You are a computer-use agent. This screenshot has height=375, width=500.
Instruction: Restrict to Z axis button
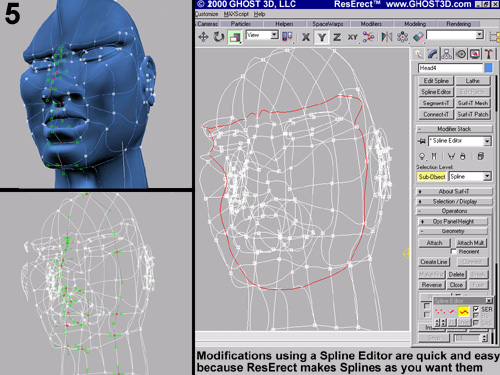(x=337, y=37)
